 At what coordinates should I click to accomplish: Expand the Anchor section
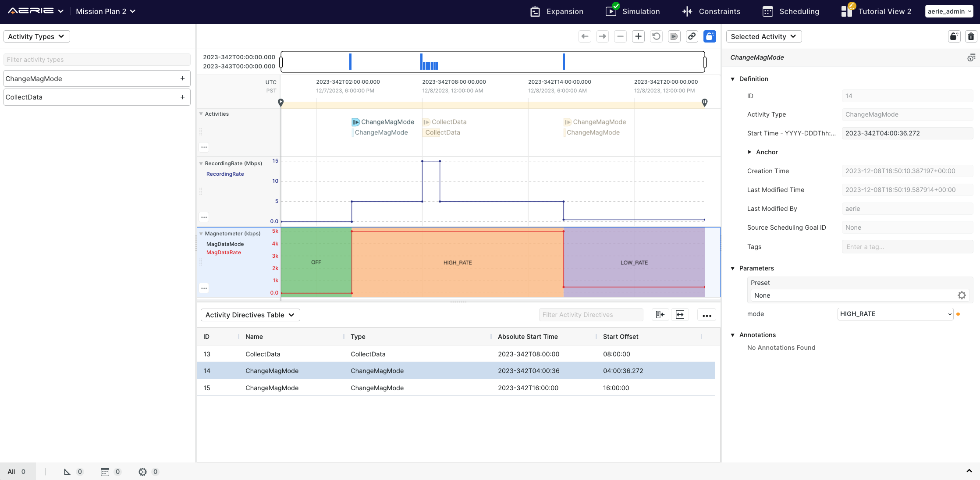coord(749,152)
